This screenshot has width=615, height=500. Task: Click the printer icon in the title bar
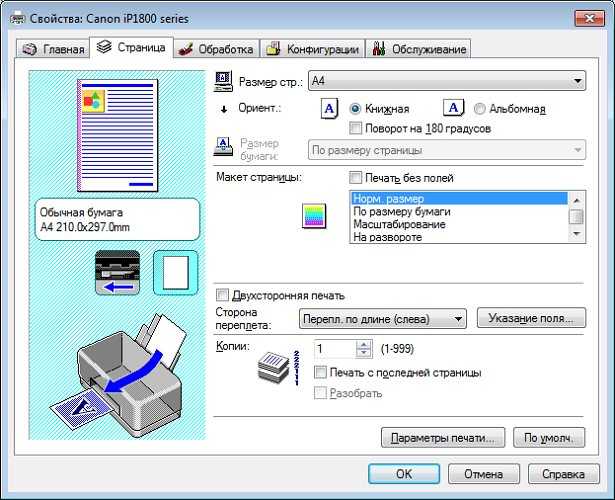coord(17,18)
